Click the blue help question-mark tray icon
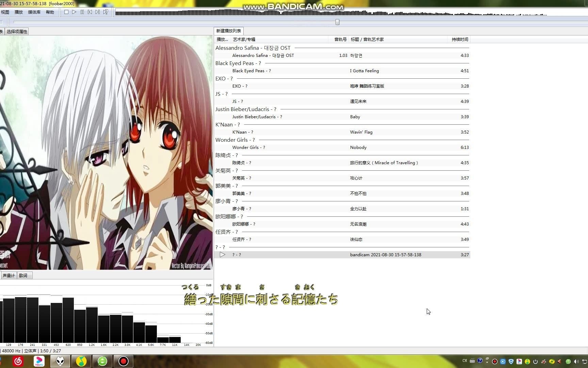Viewport: 588px width, 368px height. [480, 361]
